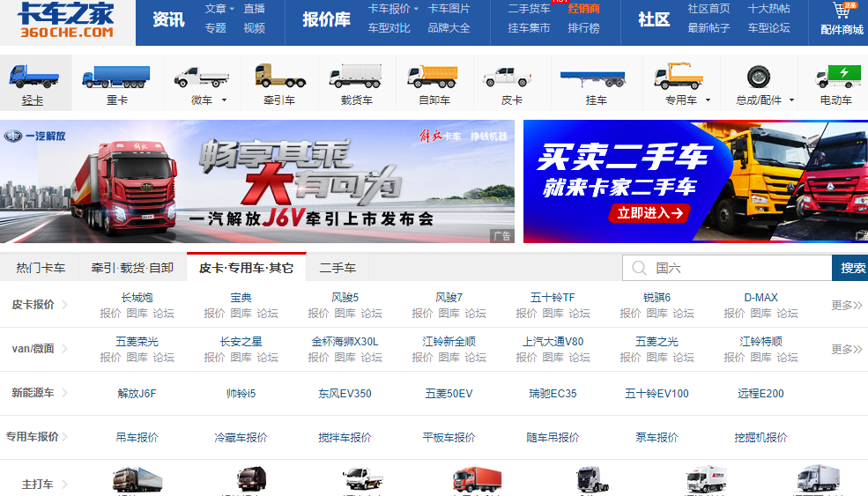868x496 pixels.
Task: Open the red cargo truck thumbnail in 主打车
Action: pos(477,479)
